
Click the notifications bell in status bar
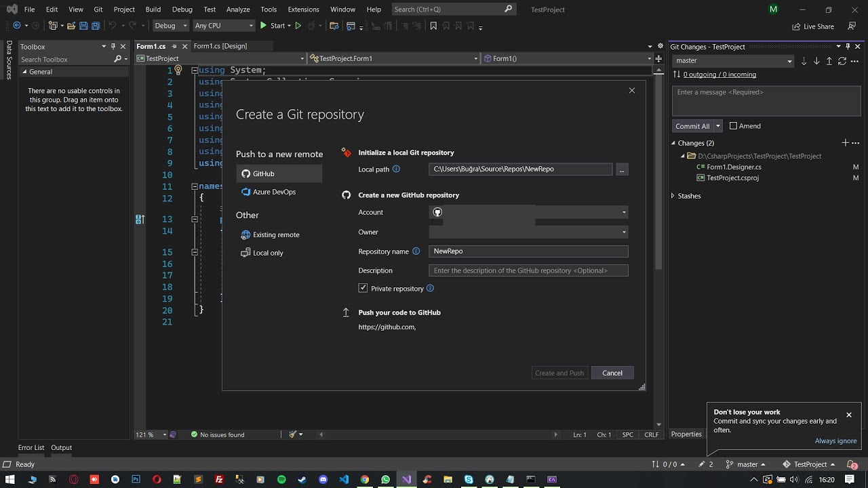[853, 465]
